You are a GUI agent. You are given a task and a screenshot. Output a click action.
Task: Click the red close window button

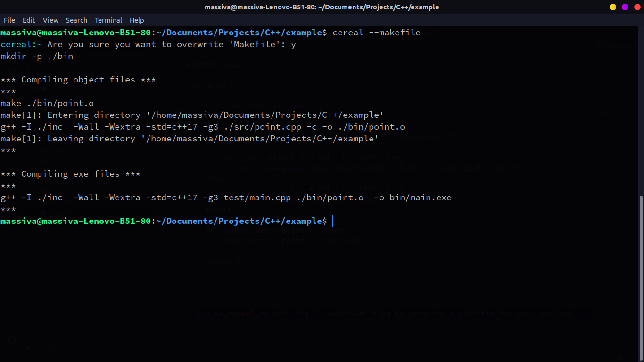(x=637, y=7)
